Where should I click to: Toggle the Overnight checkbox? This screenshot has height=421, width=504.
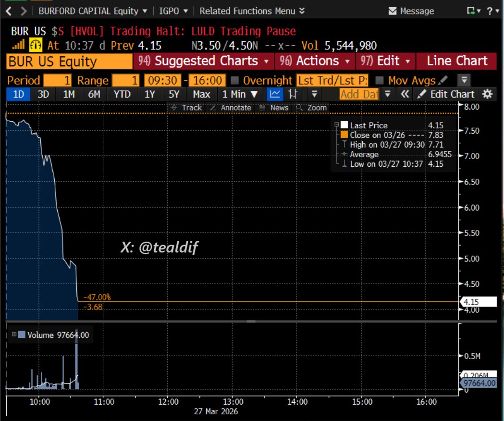tap(234, 80)
